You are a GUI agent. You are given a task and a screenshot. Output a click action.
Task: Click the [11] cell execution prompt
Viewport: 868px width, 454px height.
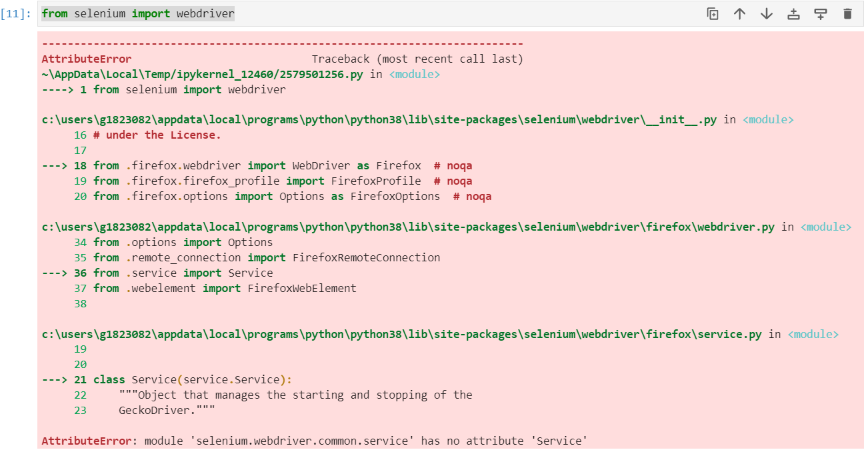[16, 14]
